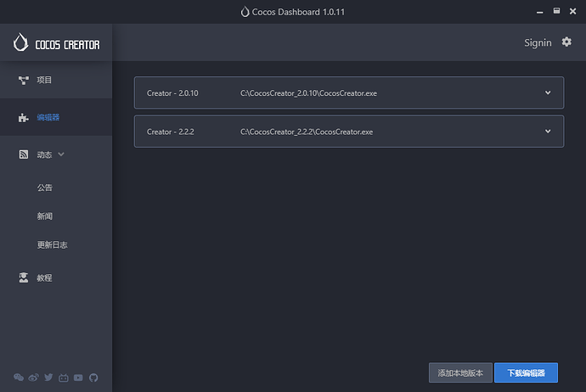
Task: Open the Bilibili icon link
Action: pos(63,378)
